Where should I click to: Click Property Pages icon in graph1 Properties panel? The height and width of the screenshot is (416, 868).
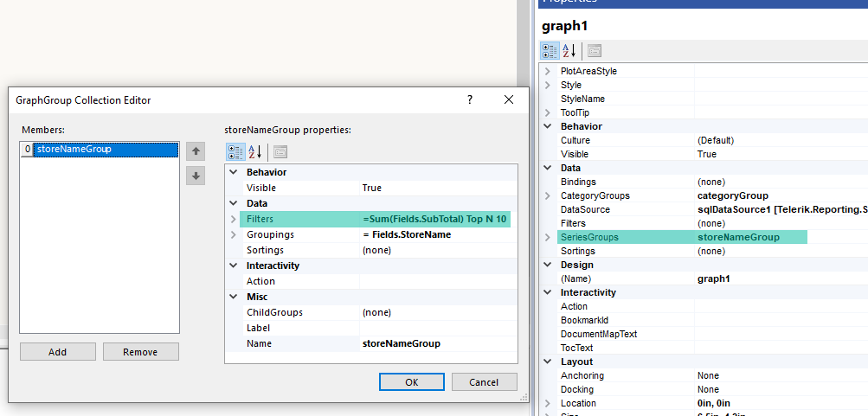pos(594,51)
